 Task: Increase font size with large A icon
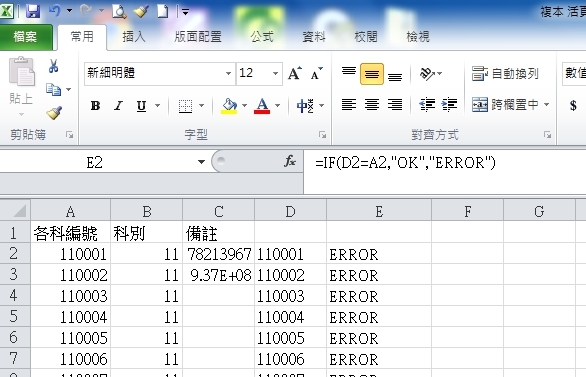pyautogui.click(x=294, y=73)
